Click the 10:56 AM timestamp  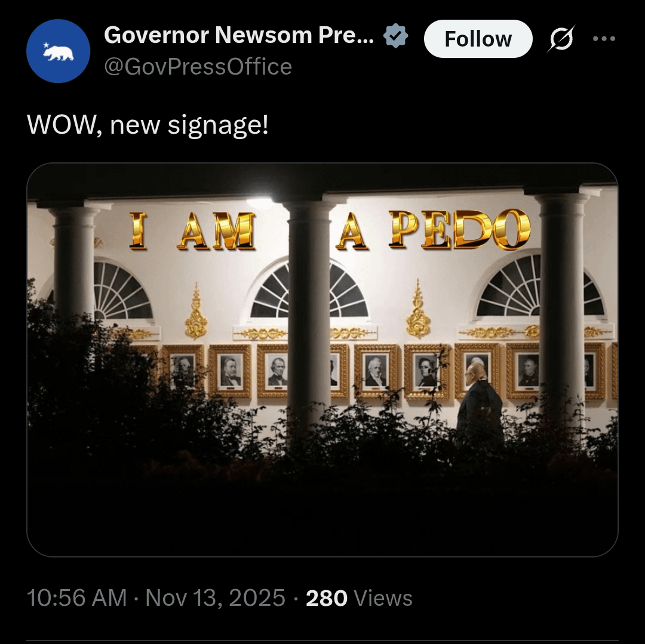[x=76, y=598]
